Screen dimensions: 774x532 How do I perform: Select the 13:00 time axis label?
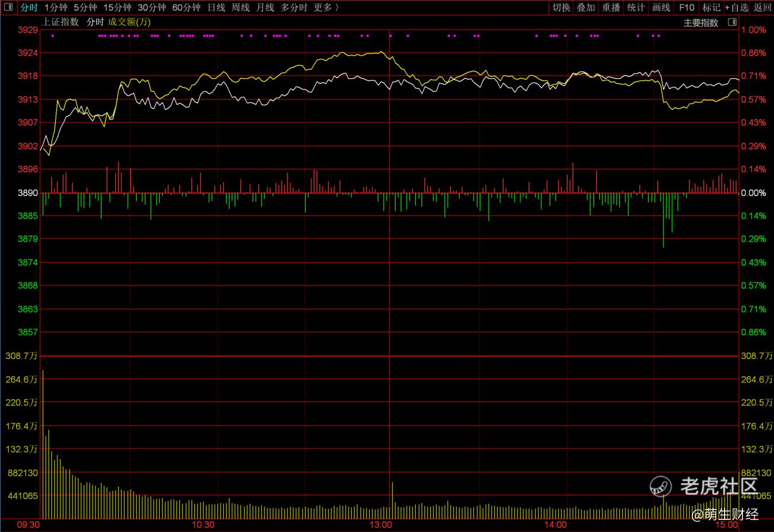pyautogui.click(x=381, y=525)
